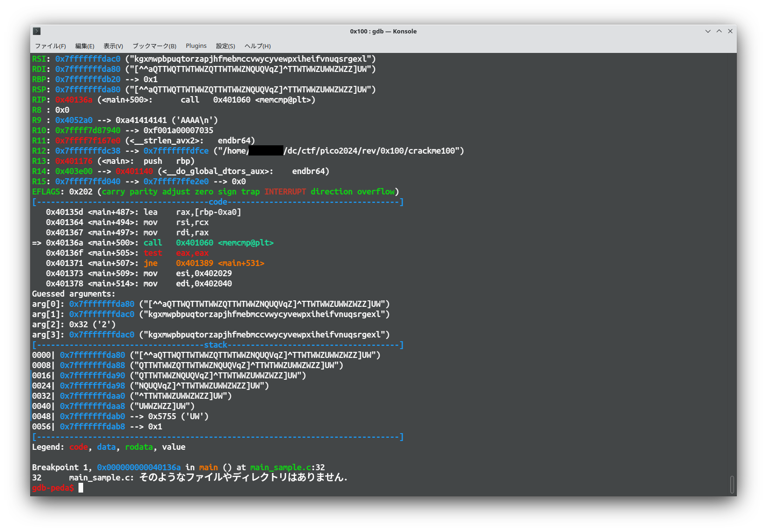767x532 pixels.
Task: Open the ファイル(F) menu
Action: tap(50, 46)
